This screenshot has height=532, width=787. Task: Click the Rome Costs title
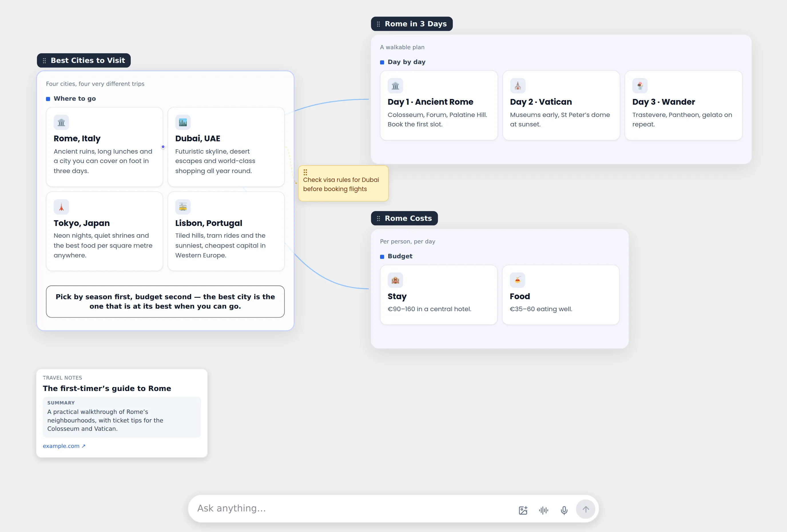click(408, 219)
